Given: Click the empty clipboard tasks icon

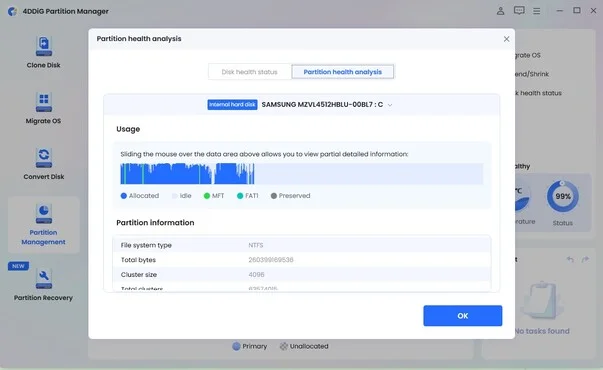Looking at the screenshot, I should click(542, 300).
